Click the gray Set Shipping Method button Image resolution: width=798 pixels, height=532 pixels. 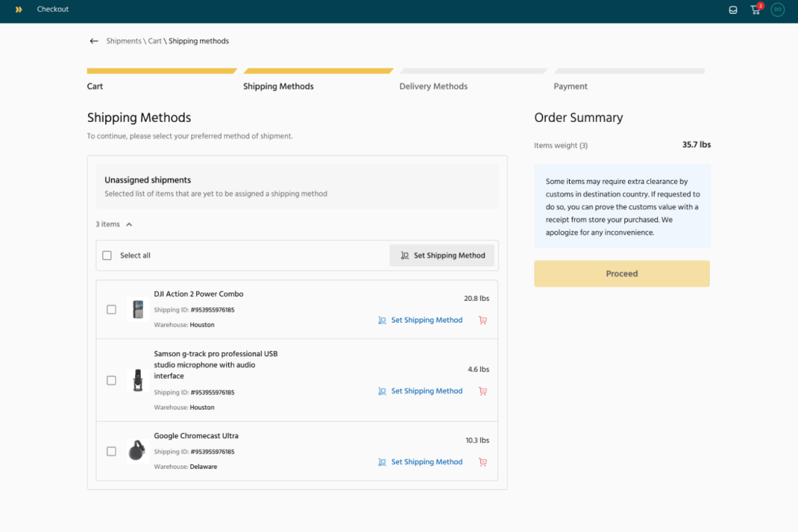(x=442, y=255)
